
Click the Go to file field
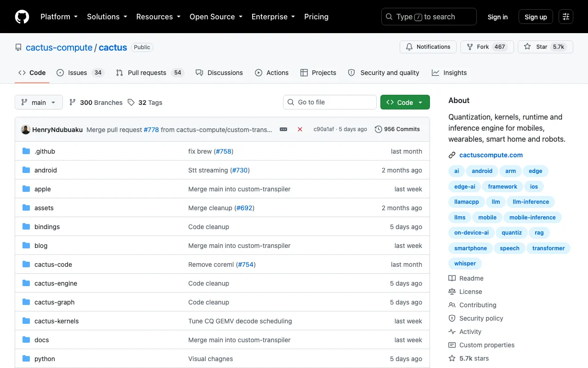tap(330, 102)
